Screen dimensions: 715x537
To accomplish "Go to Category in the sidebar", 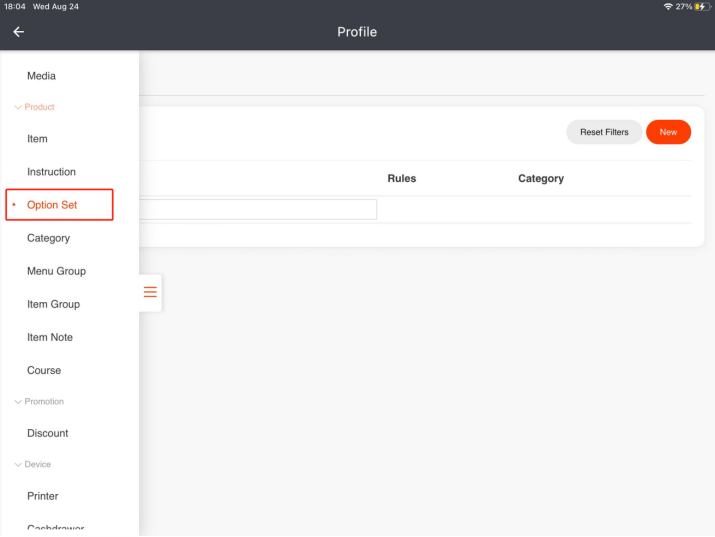I will point(48,238).
